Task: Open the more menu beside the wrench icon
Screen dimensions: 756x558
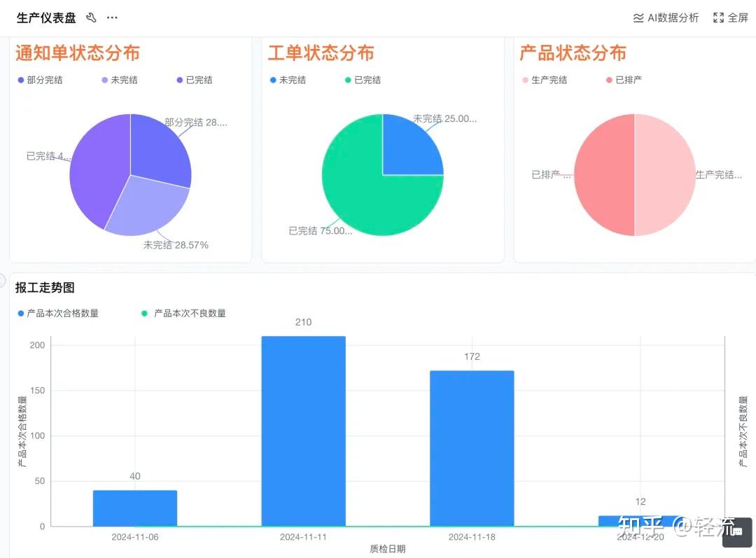Action: [x=111, y=18]
